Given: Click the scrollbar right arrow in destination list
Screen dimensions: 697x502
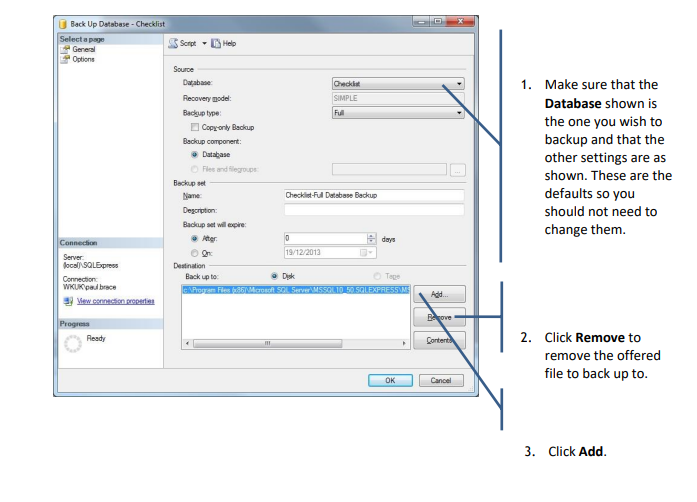Looking at the screenshot, I should click(x=404, y=343).
